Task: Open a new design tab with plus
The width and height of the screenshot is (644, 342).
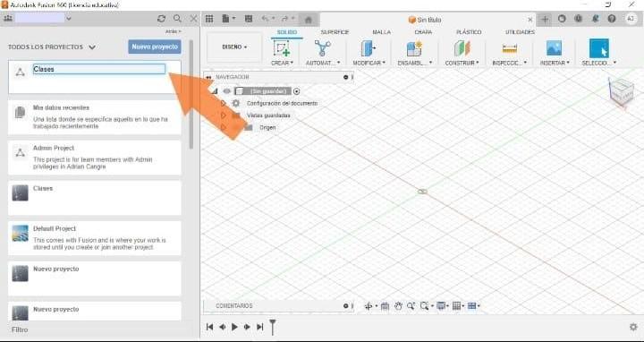Action: point(545,19)
